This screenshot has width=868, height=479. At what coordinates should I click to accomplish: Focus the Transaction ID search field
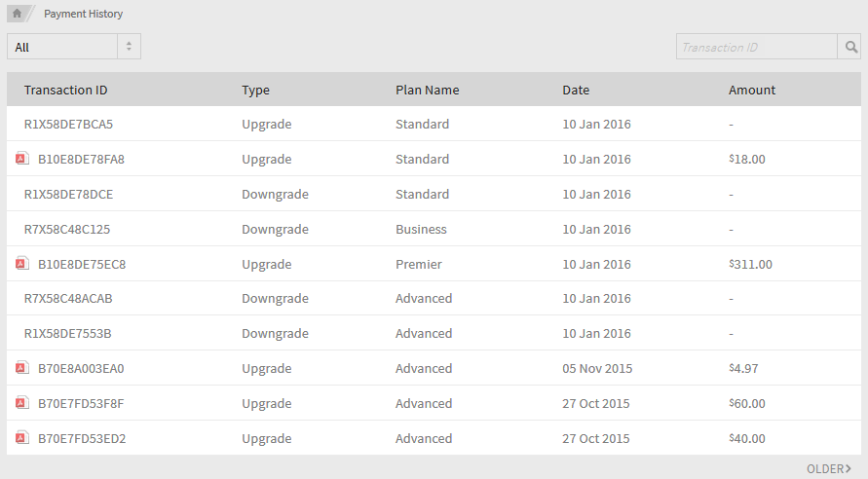click(x=756, y=47)
